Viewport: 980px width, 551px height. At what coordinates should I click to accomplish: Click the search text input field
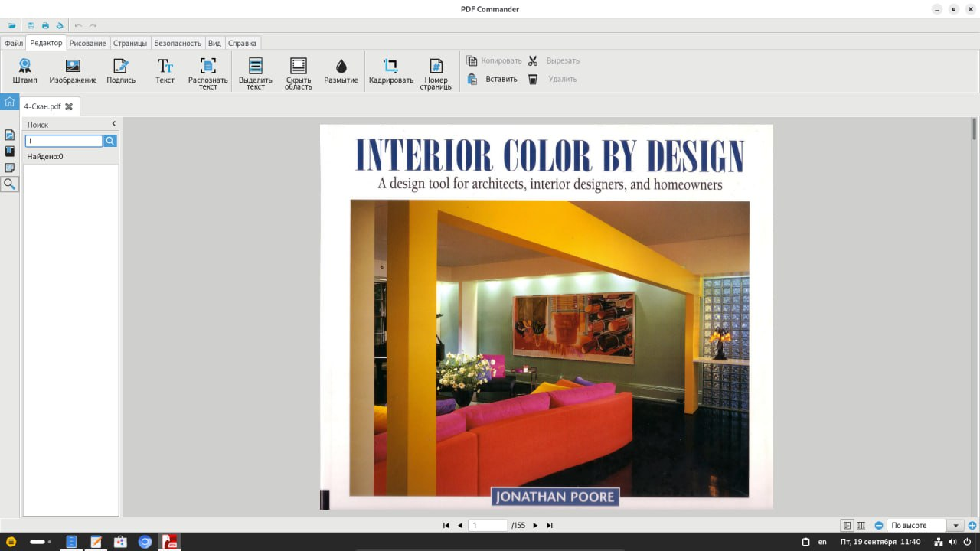(64, 141)
